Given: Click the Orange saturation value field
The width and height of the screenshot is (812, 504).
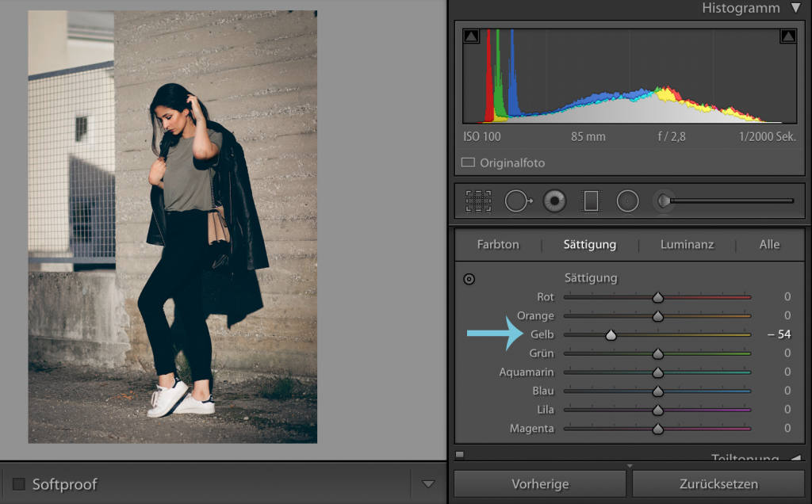Looking at the screenshot, I should tap(787, 315).
